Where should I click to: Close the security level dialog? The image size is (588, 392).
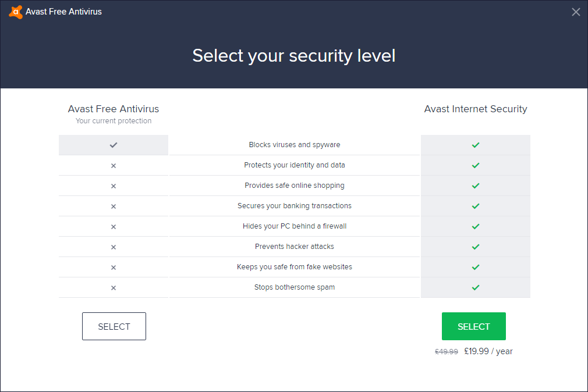(x=576, y=12)
